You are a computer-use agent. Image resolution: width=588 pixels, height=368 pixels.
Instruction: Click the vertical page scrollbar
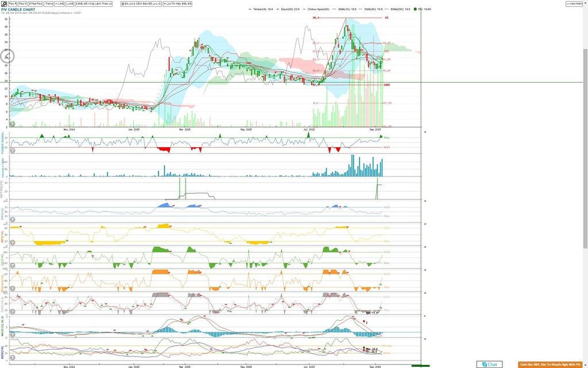point(585,144)
